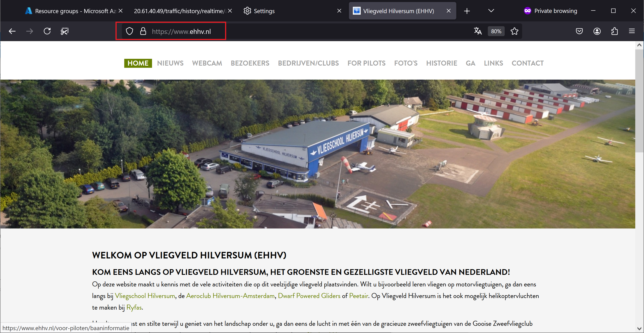644x333 pixels.
Task: Open the extensions puzzle icon
Action: (614, 31)
